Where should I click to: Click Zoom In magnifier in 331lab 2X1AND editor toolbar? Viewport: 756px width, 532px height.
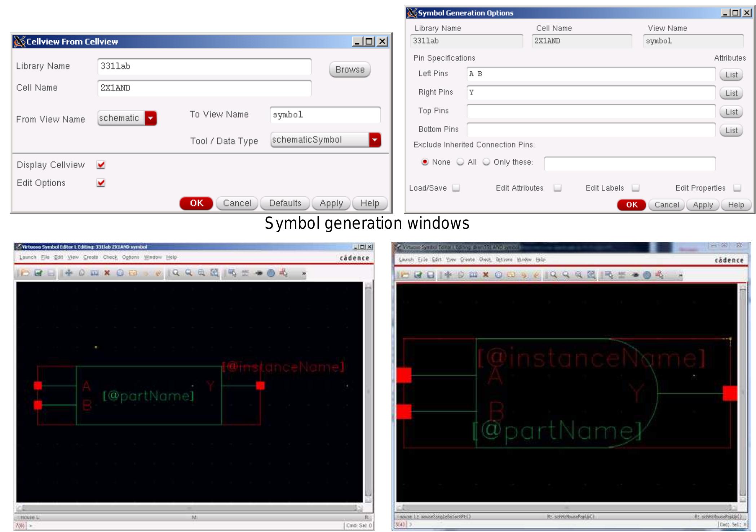[x=176, y=273]
